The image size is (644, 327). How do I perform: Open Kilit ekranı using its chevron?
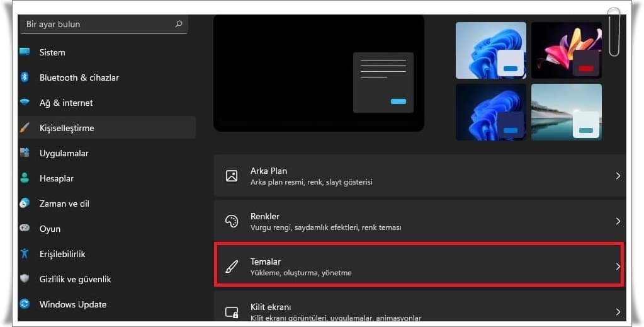618,312
